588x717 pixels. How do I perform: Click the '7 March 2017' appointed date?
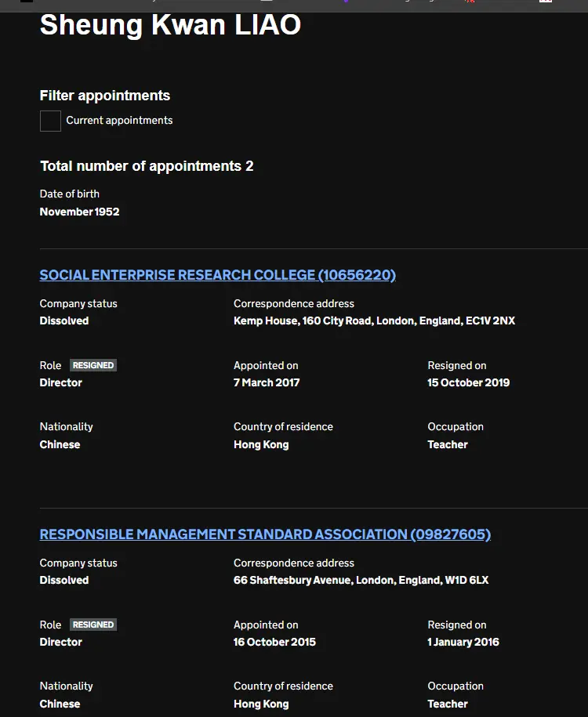point(267,382)
